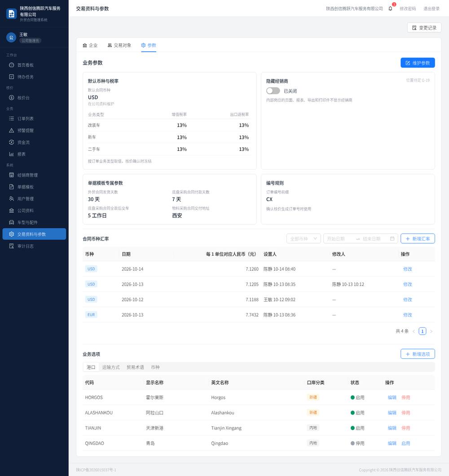Image resolution: width=449 pixels, height=476 pixels.
Task: Click the 车型与配件 car icon
Action: 12,223
